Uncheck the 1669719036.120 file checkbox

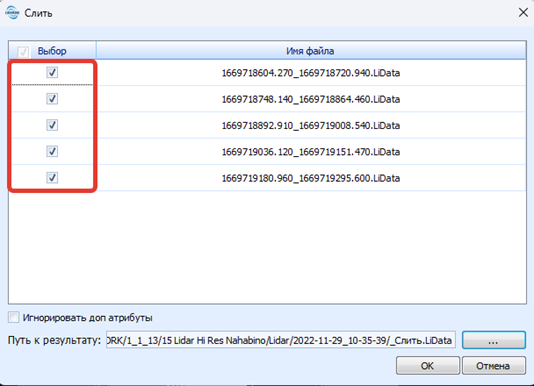(52, 151)
